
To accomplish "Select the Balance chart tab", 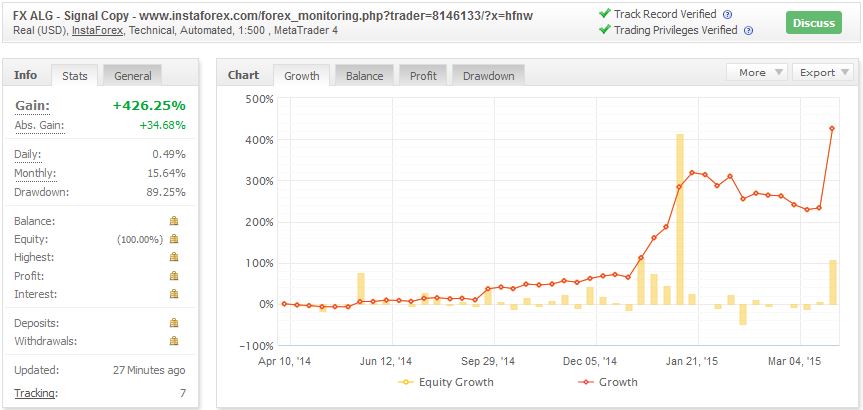I will (364, 76).
